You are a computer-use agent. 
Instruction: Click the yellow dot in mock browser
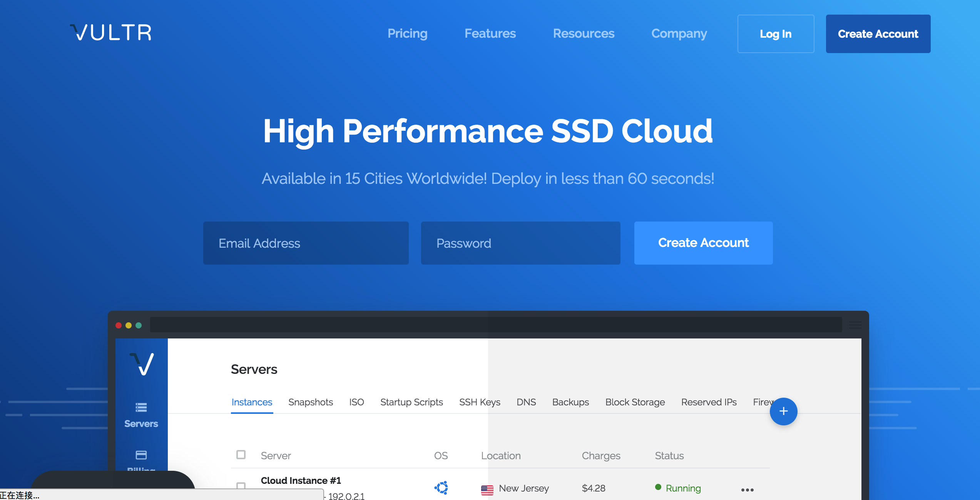click(x=129, y=325)
